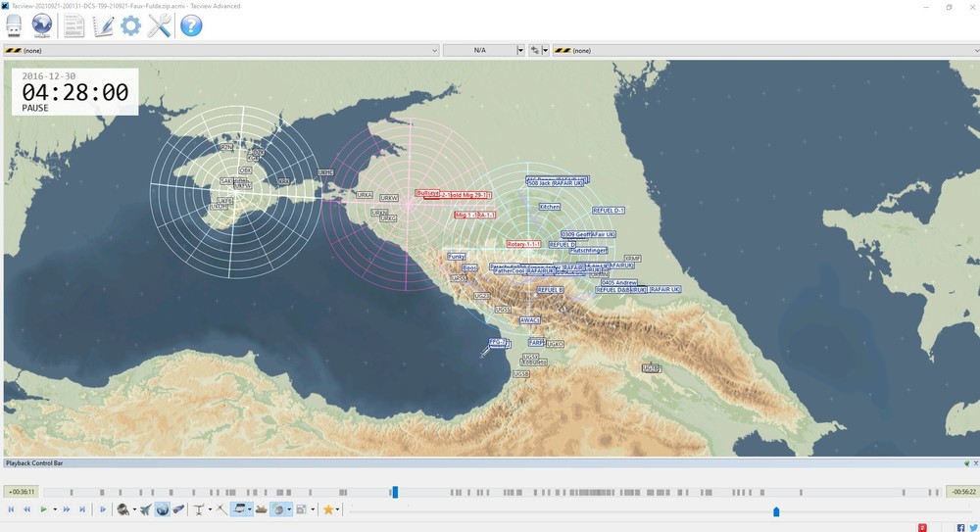Toggle the aircraft view button in playback bar
Viewport: 980px width, 532px height.
pyautogui.click(x=146, y=509)
